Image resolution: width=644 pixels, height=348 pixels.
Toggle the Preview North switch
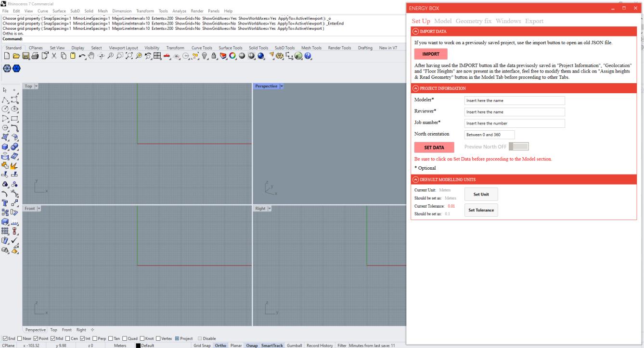point(518,146)
